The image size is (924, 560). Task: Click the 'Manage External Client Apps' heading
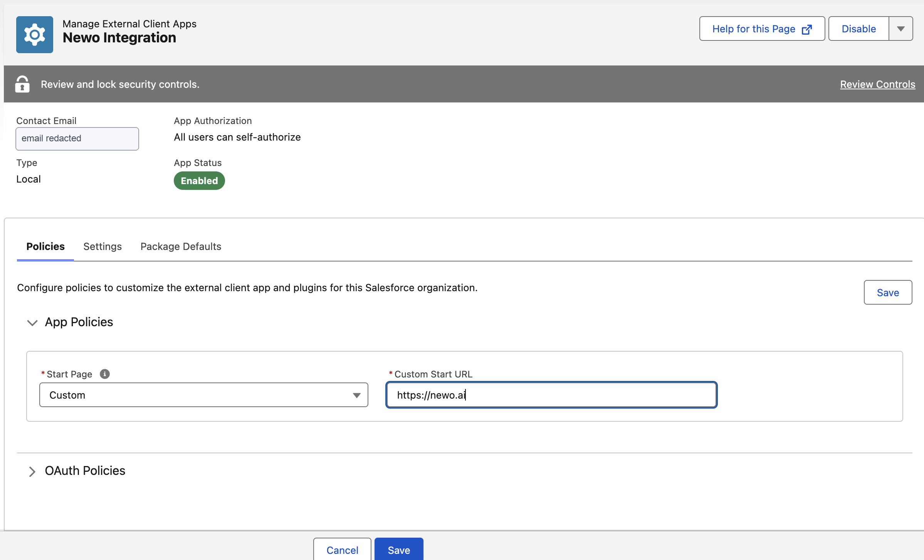pyautogui.click(x=129, y=24)
